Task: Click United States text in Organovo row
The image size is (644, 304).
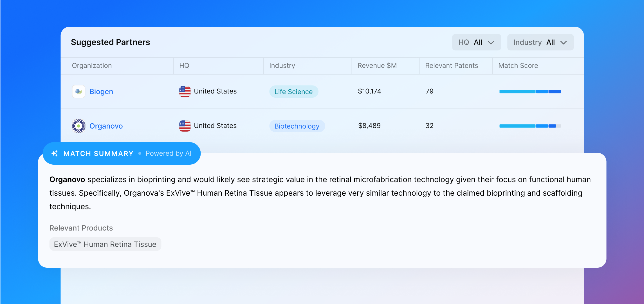Action: tap(215, 126)
